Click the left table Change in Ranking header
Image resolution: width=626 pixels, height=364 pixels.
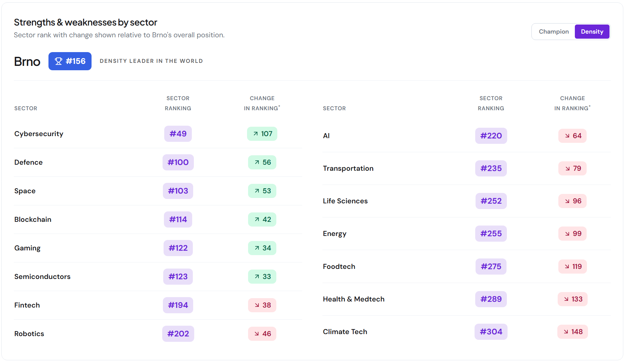pyautogui.click(x=262, y=103)
